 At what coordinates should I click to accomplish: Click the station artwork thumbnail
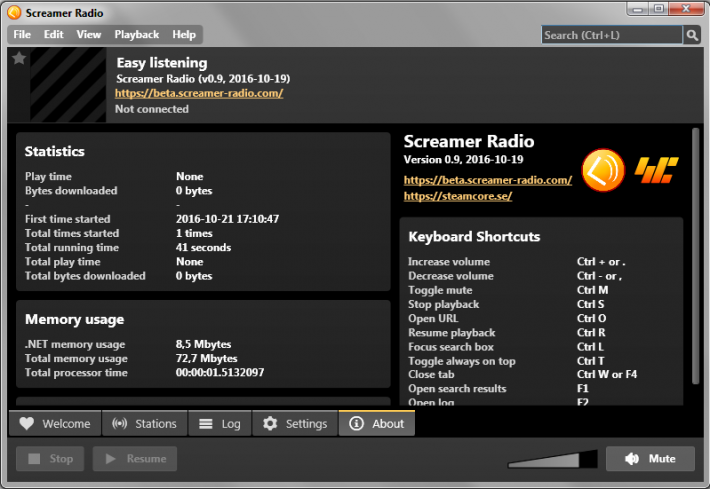[x=68, y=85]
